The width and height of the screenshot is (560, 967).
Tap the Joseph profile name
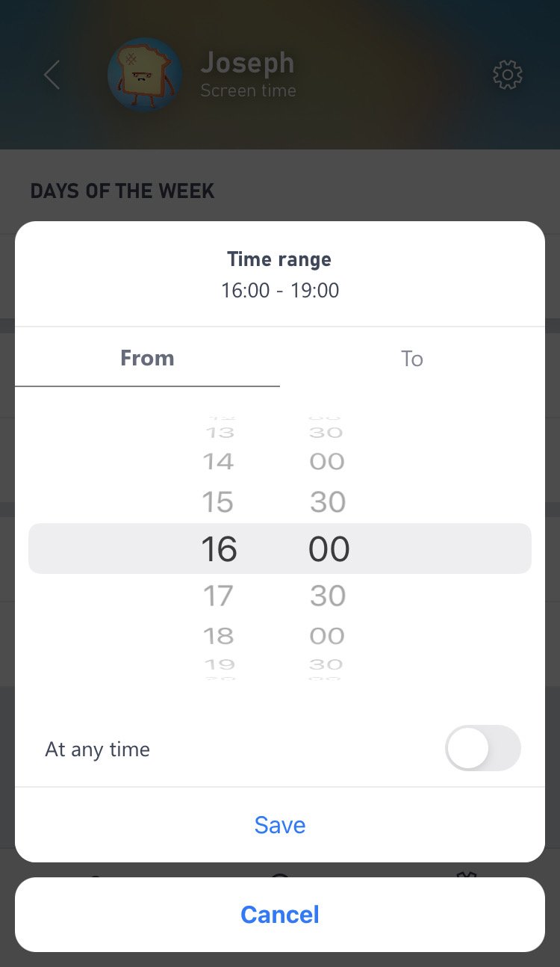coord(247,64)
